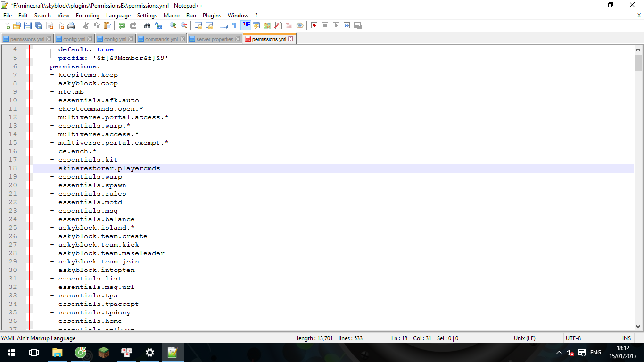Open the Windows Start menu

tap(11, 353)
